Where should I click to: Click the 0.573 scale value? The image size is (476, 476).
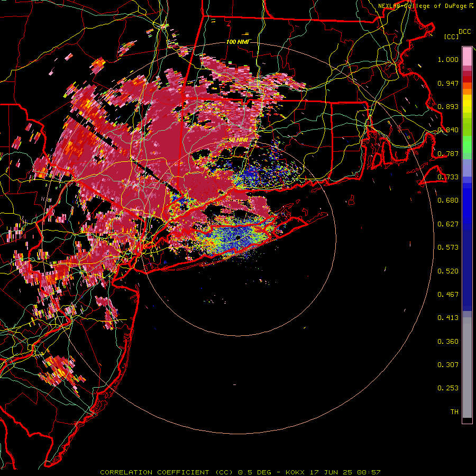[x=448, y=248]
